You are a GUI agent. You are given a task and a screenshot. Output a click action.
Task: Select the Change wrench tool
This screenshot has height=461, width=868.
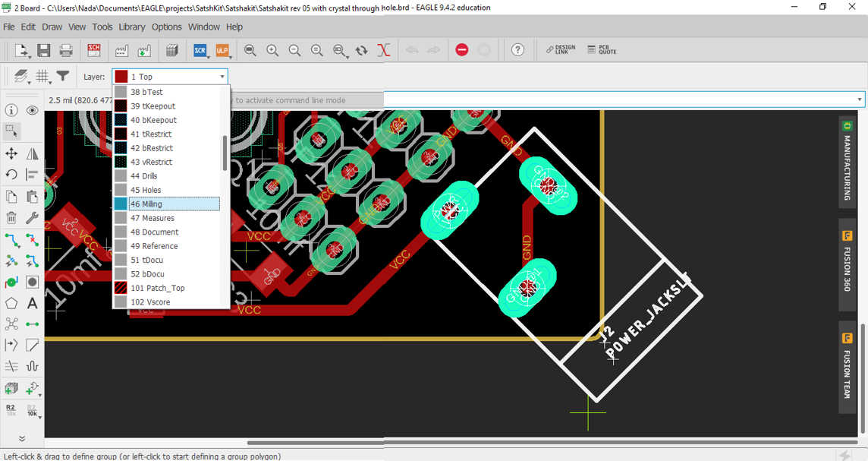32,218
